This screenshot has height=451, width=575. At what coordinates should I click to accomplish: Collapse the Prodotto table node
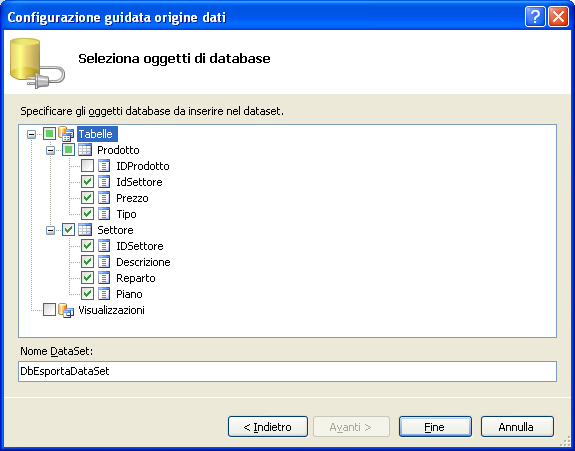tap(50, 150)
